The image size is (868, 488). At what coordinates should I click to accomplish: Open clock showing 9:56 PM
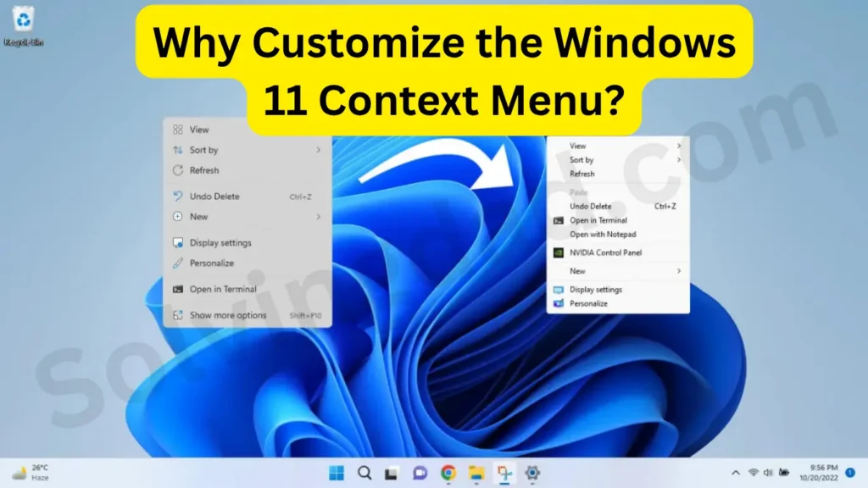click(x=819, y=473)
